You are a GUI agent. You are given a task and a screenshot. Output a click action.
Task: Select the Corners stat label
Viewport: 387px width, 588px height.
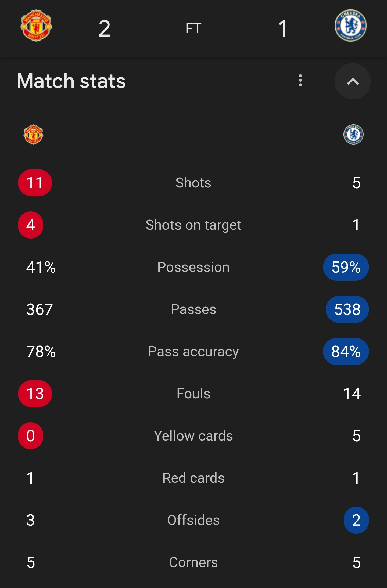[193, 562]
